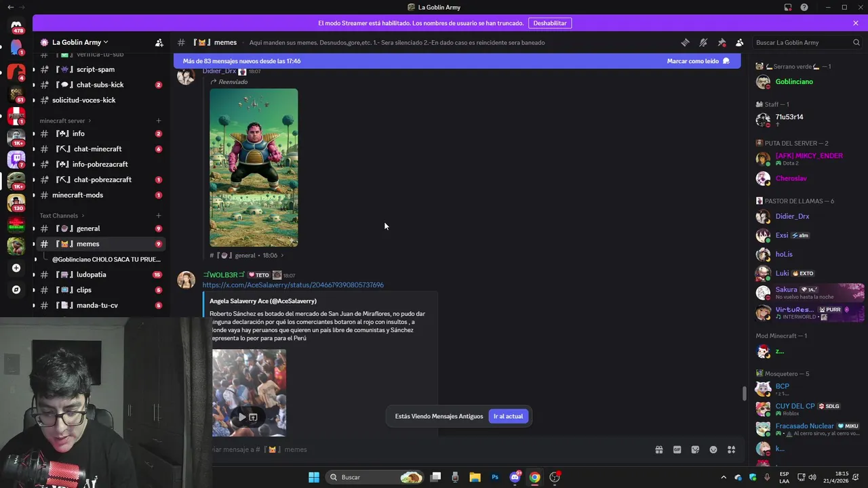Viewport: 868px width, 488px height.
Task: Open Windows Start menu
Action: tap(313, 477)
